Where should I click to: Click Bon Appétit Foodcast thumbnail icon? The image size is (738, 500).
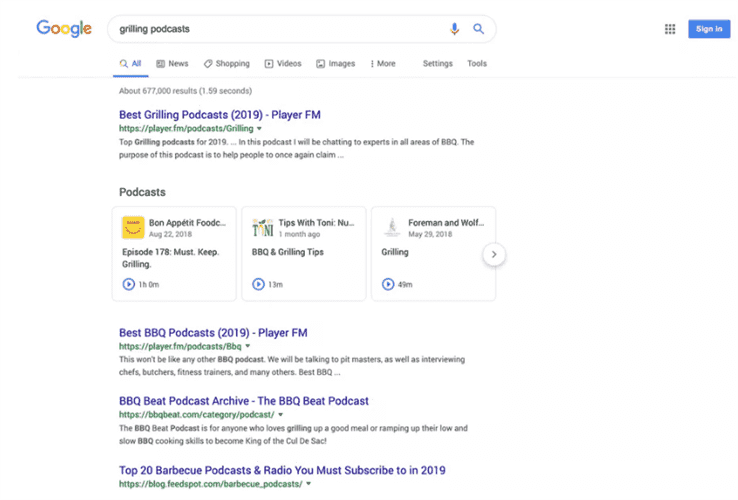(x=133, y=227)
